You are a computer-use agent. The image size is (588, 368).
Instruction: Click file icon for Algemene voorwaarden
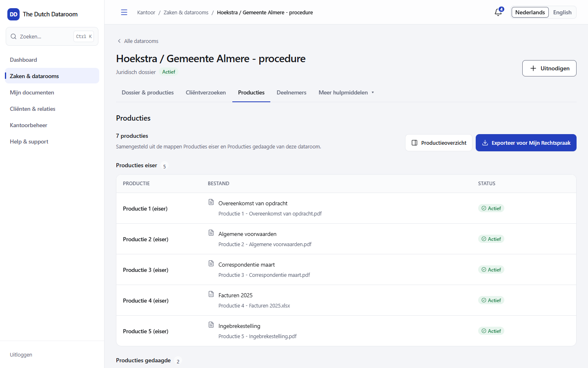click(211, 233)
